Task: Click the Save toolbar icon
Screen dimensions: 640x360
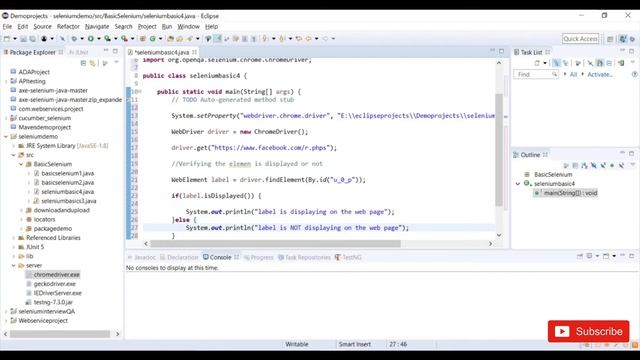Action: click(23, 39)
